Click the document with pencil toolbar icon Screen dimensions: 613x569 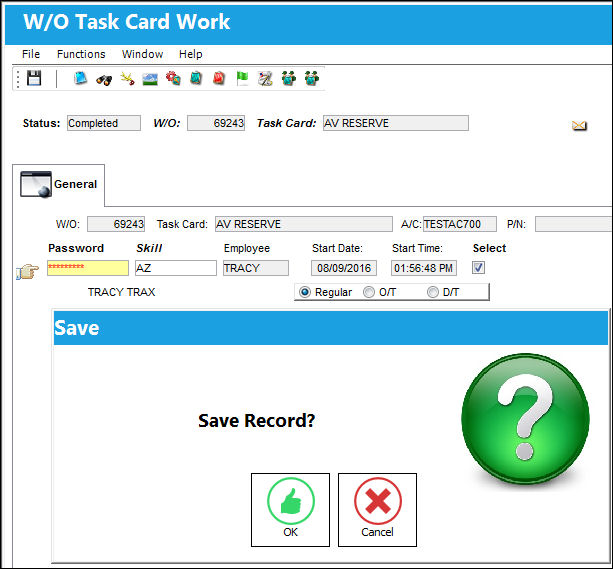click(x=265, y=79)
